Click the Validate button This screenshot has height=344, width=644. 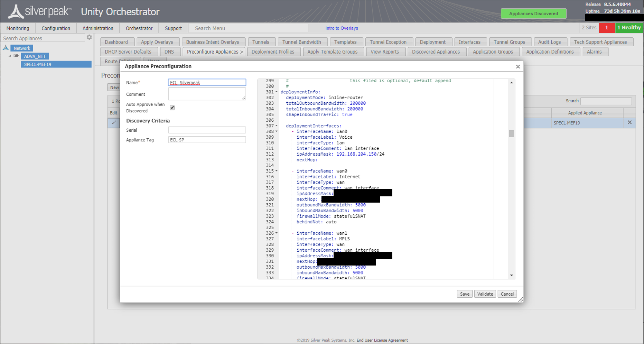(x=485, y=294)
